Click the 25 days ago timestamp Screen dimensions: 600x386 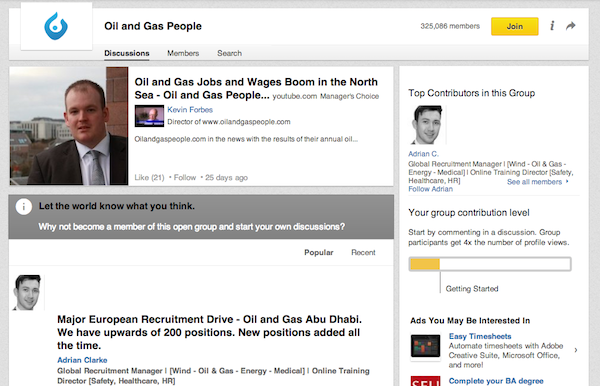coord(226,178)
